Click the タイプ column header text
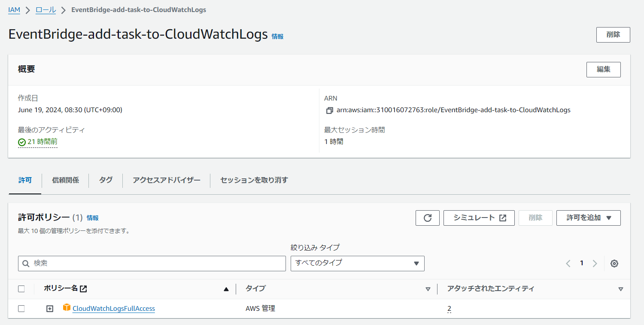The width and height of the screenshot is (644, 325). [255, 289]
